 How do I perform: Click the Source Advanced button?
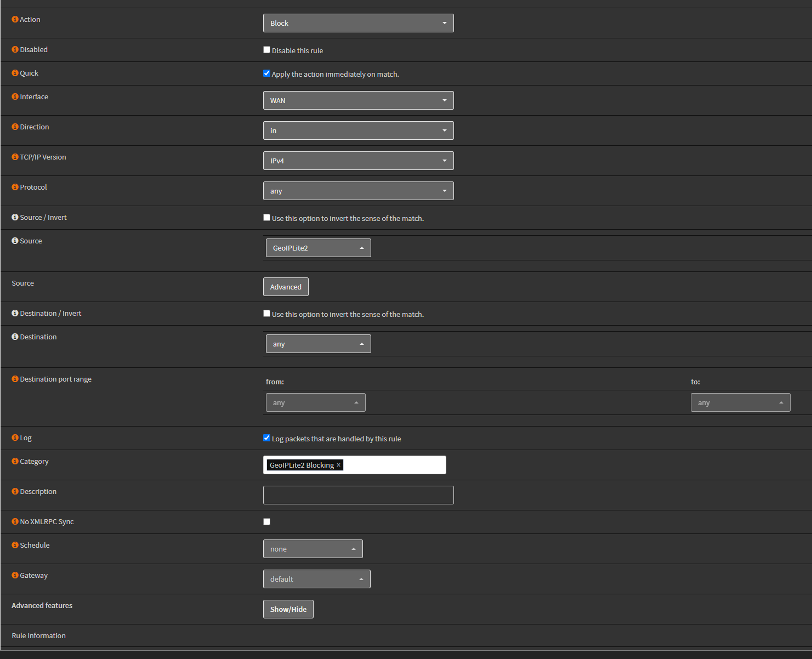(x=286, y=287)
